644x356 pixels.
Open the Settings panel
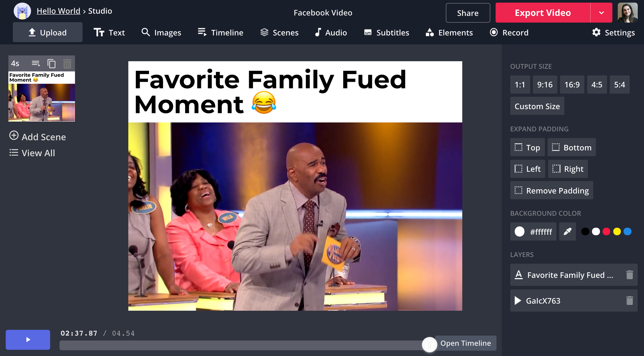[x=613, y=33]
